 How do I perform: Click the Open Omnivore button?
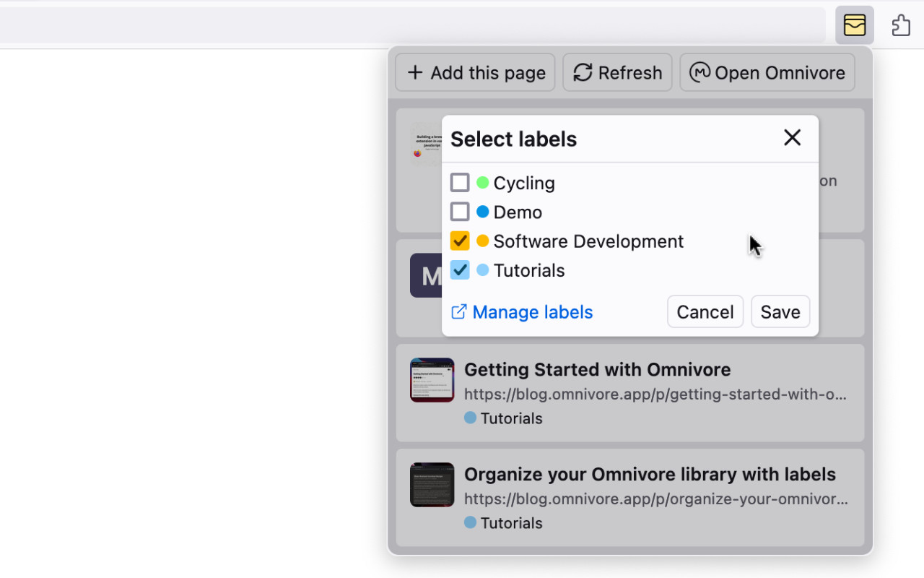click(767, 72)
